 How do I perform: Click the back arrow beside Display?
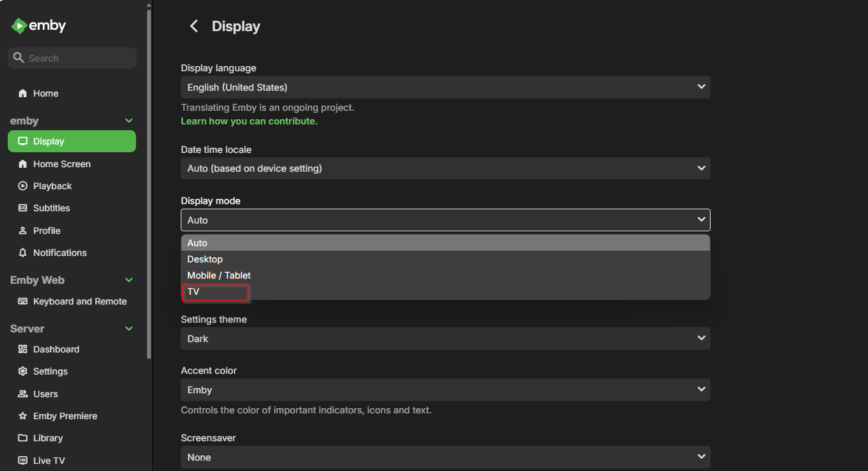[x=194, y=26]
